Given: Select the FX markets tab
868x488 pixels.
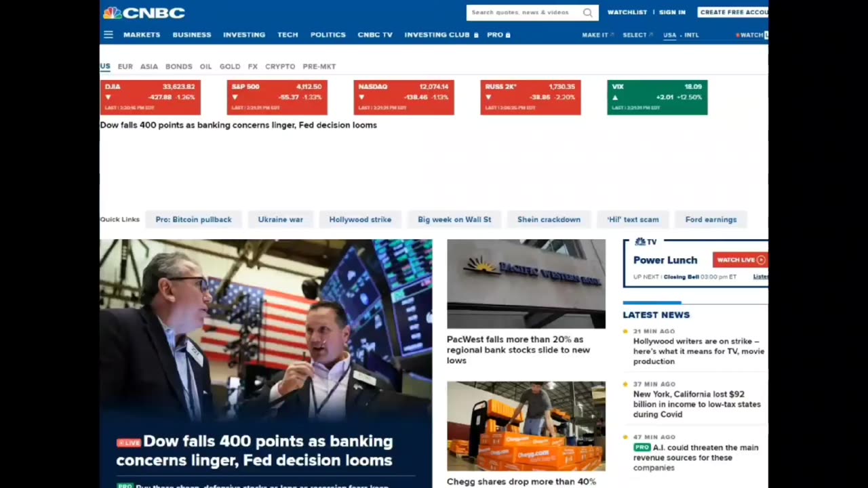Looking at the screenshot, I should tap(253, 66).
